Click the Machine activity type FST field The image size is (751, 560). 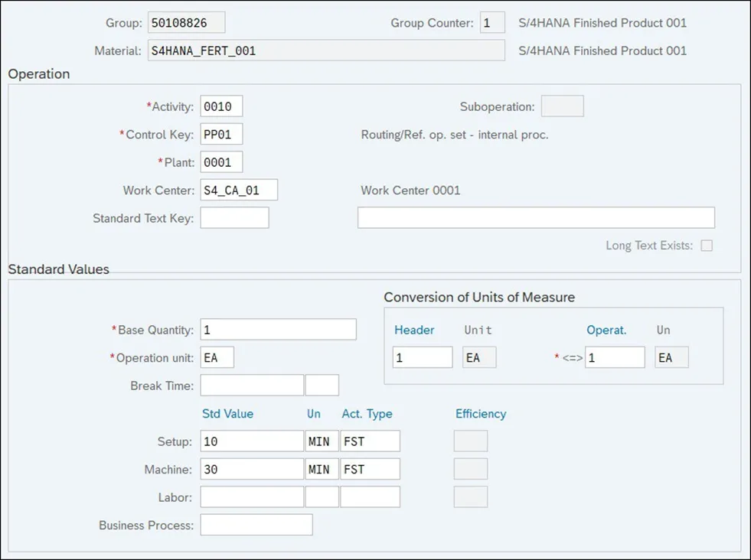371,469
